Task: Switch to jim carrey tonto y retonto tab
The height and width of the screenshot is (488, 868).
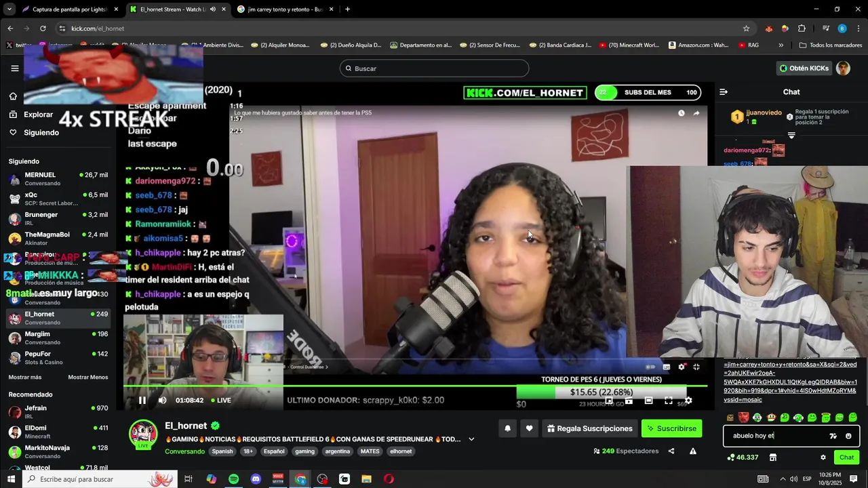Action: click(285, 9)
